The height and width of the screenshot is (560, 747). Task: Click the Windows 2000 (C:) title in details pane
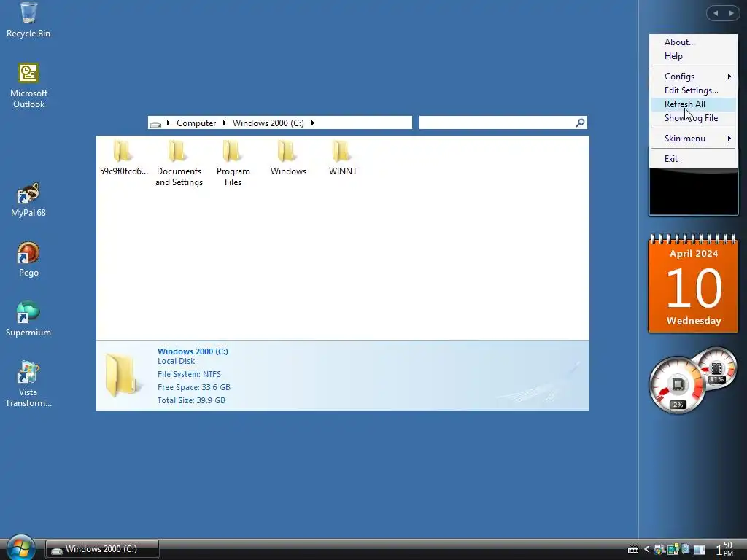(193, 351)
